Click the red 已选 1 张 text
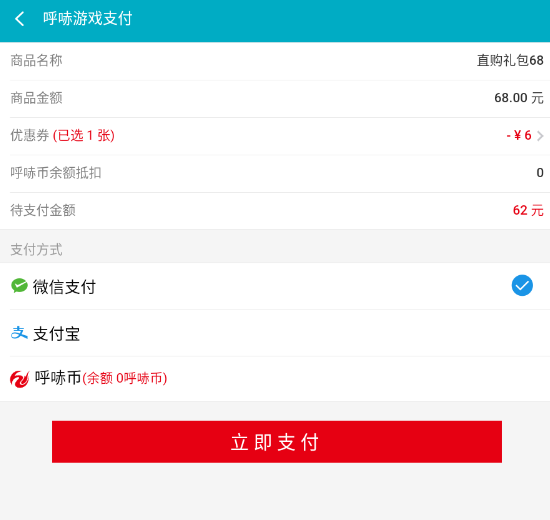Image resolution: width=550 pixels, height=520 pixels. (x=84, y=136)
